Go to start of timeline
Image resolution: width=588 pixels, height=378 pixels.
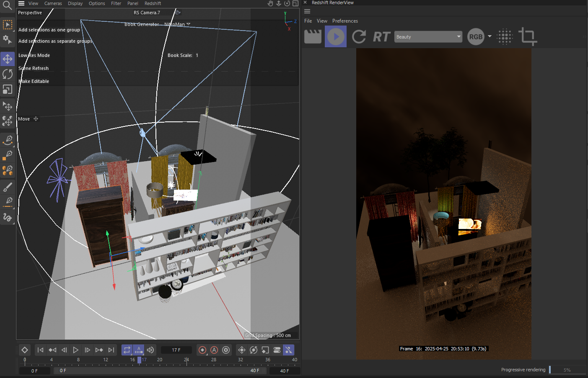40,350
